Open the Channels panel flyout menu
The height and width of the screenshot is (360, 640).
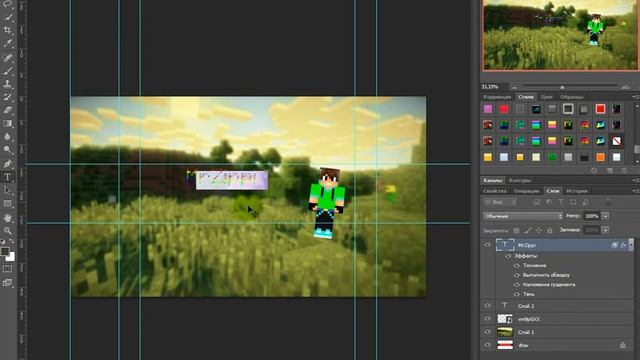tap(635, 180)
